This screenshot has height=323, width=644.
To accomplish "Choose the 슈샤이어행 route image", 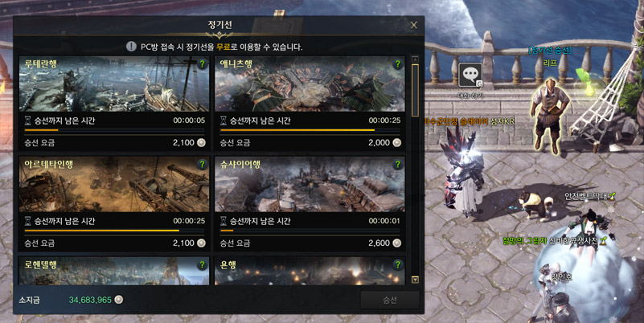I will [x=310, y=184].
